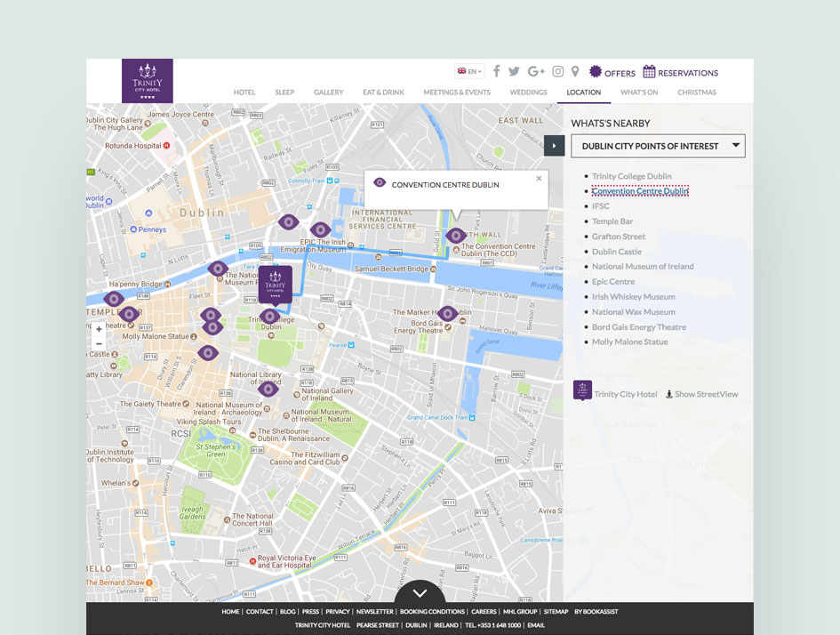840x635 pixels.
Task: Select Convention Centre Dublin in nearby list
Action: (640, 191)
